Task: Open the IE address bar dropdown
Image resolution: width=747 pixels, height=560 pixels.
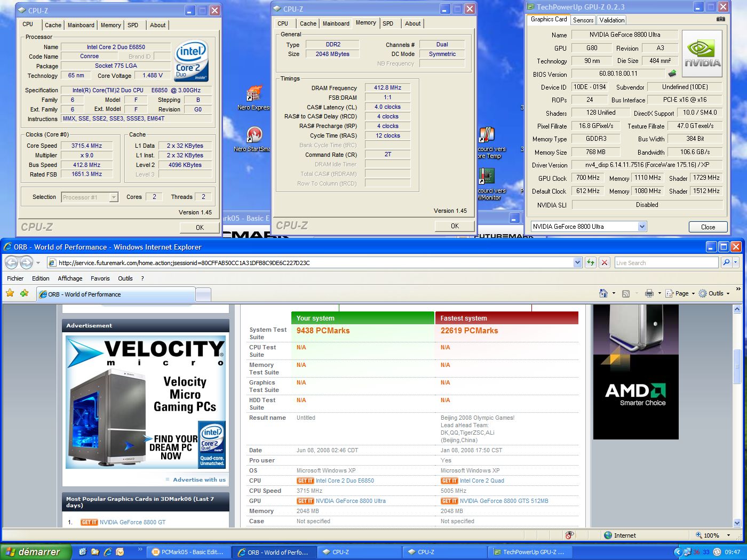Action: tap(578, 262)
